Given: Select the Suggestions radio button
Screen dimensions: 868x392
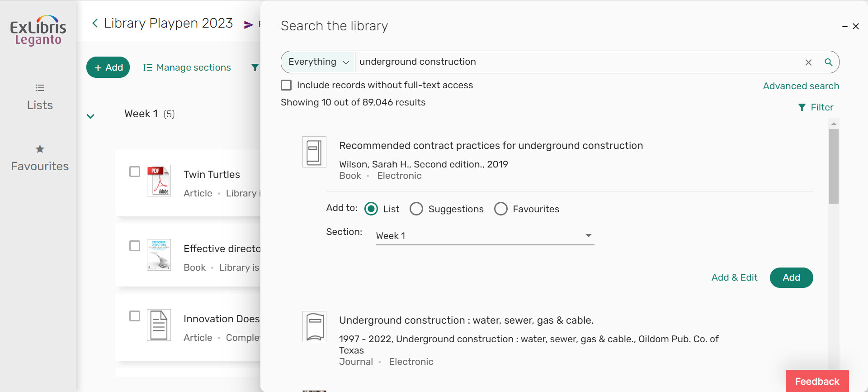Looking at the screenshot, I should point(416,209).
